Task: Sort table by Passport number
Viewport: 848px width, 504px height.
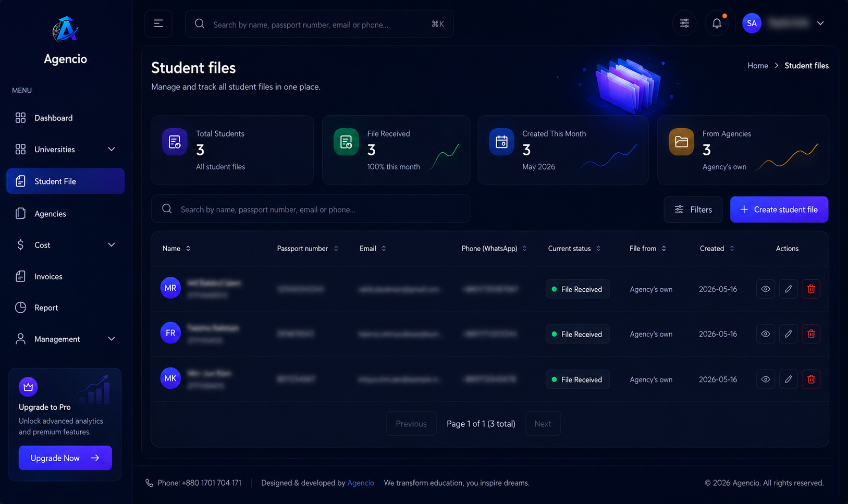Action: [x=308, y=249]
